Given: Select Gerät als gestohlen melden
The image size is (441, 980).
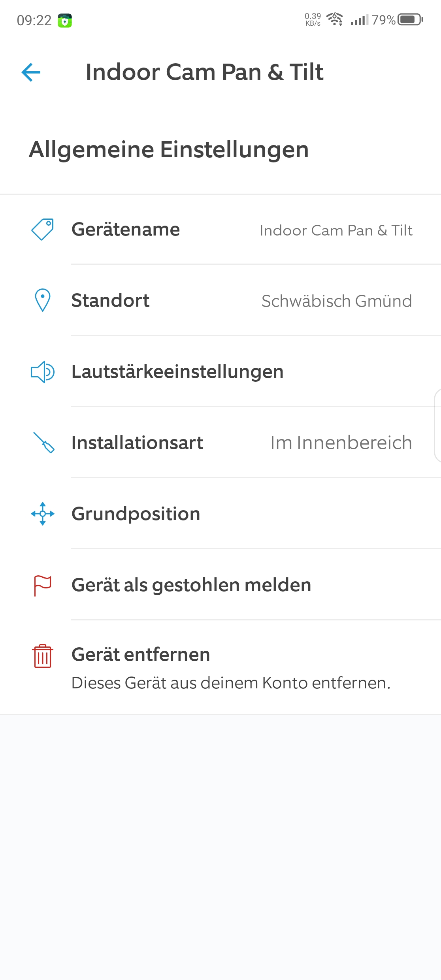Looking at the screenshot, I should tap(191, 585).
